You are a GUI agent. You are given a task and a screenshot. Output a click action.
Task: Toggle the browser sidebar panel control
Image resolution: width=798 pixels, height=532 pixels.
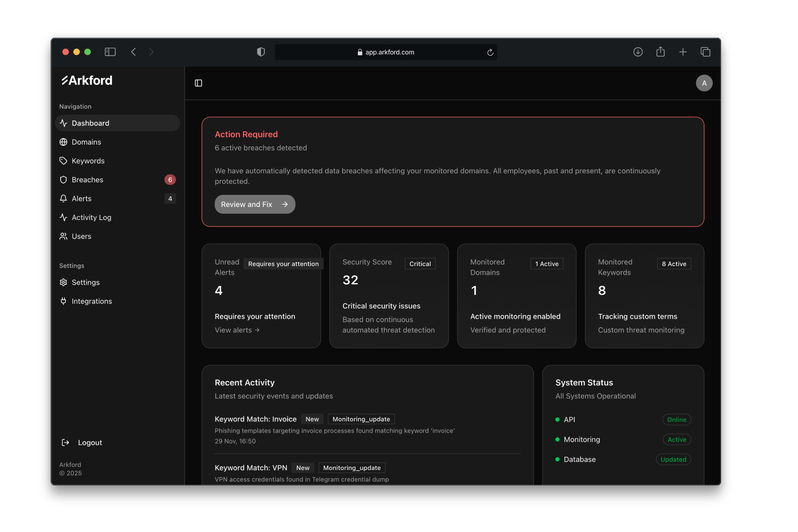(x=110, y=52)
